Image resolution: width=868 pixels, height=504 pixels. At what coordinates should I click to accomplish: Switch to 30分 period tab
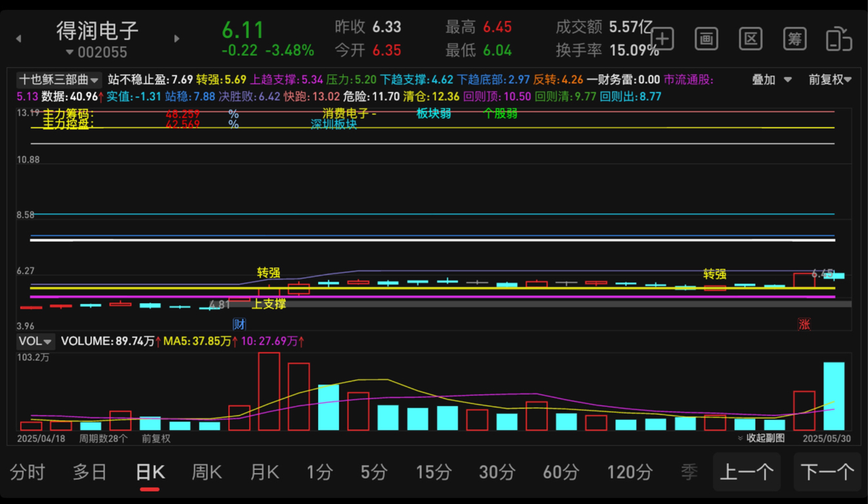click(x=497, y=472)
